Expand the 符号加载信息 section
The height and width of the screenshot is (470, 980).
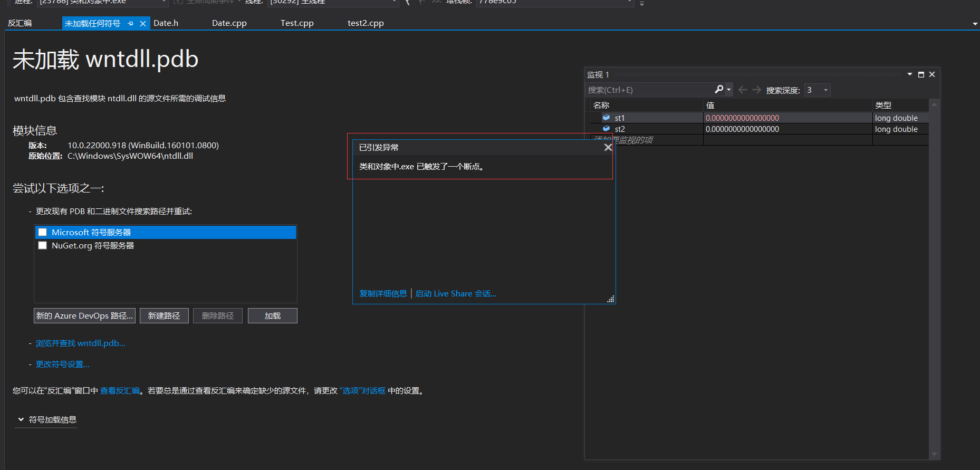tap(21, 419)
